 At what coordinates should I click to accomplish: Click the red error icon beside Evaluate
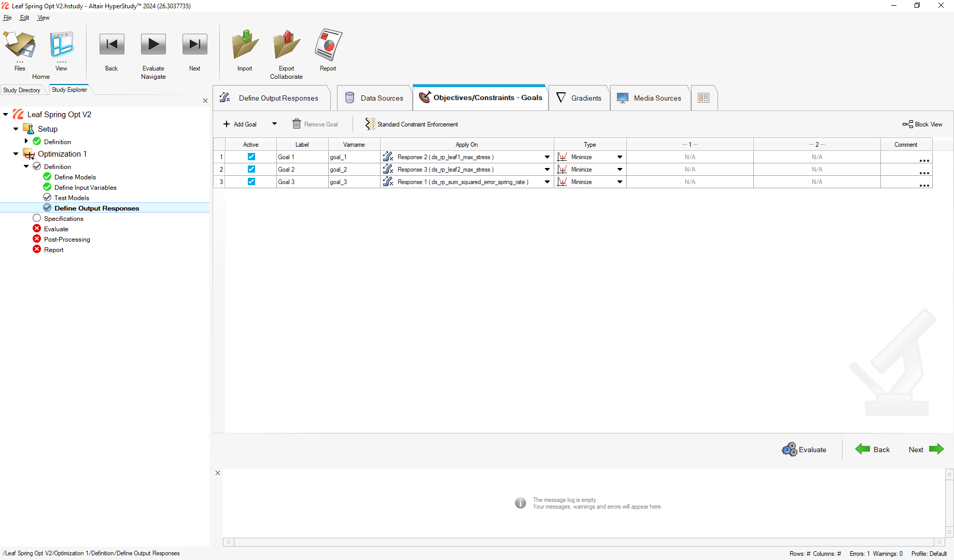click(37, 229)
